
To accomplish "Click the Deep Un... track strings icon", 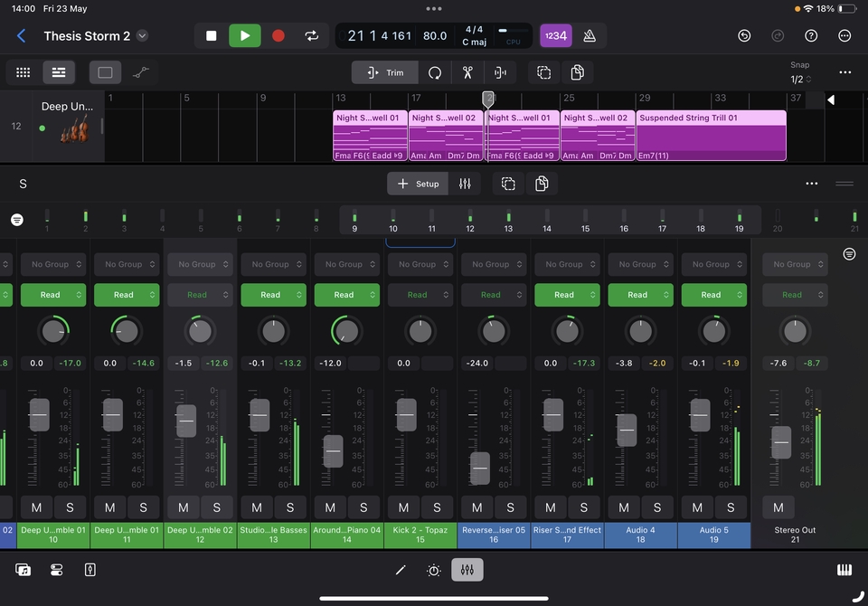I will coord(75,131).
